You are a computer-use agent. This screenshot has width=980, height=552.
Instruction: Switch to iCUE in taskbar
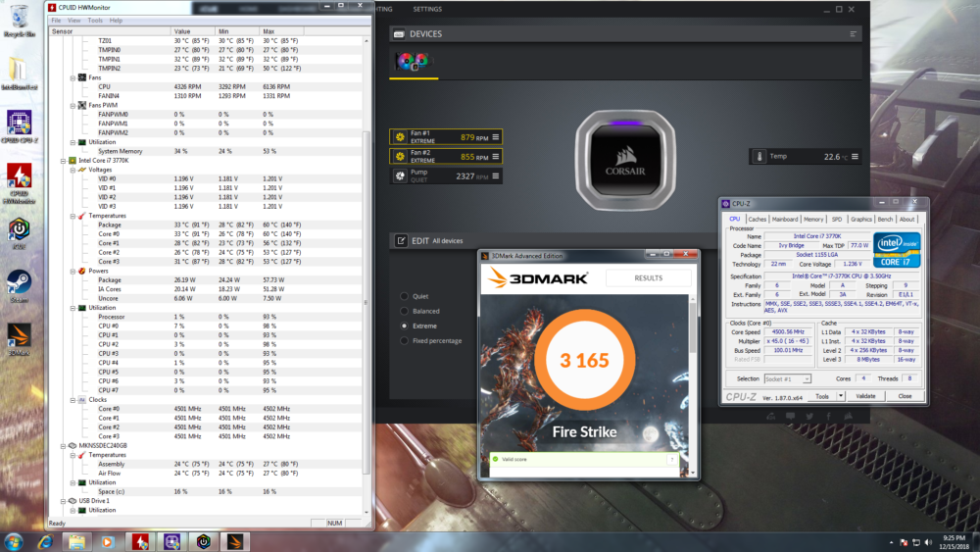coord(203,541)
